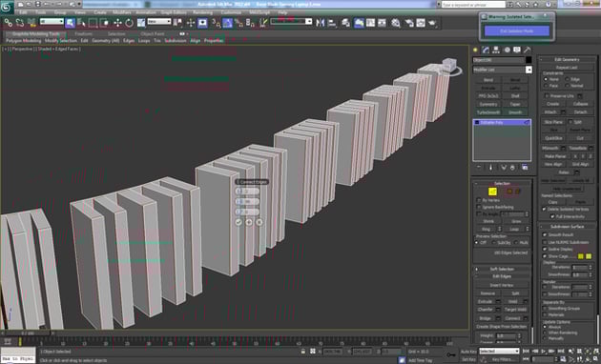
Task: Click the Chamfer button in Edit Edges
Action: point(486,310)
